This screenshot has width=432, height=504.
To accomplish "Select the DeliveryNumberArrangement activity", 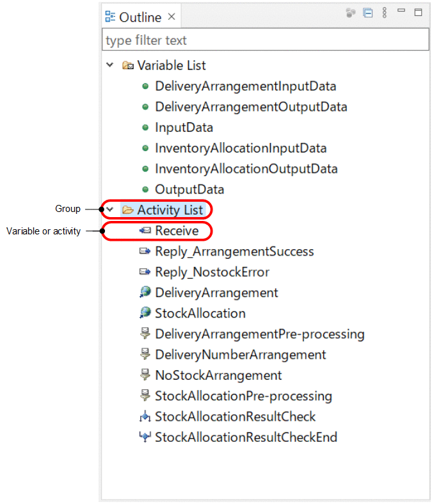I will pyautogui.click(x=241, y=355).
